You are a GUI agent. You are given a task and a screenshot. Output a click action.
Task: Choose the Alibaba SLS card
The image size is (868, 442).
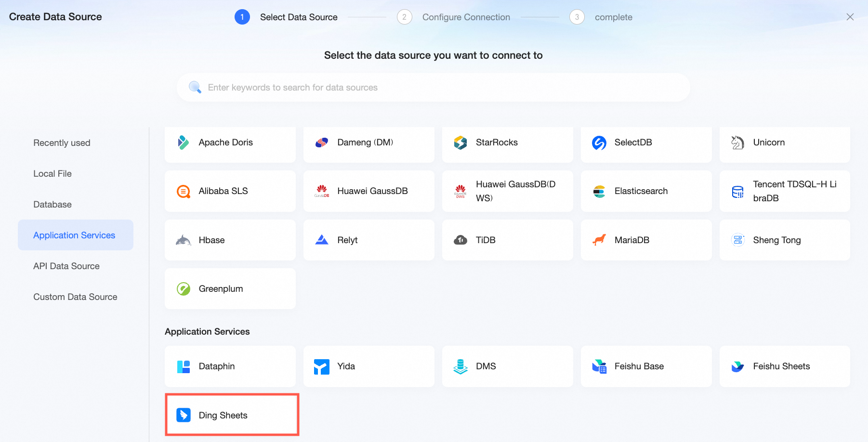[230, 191]
